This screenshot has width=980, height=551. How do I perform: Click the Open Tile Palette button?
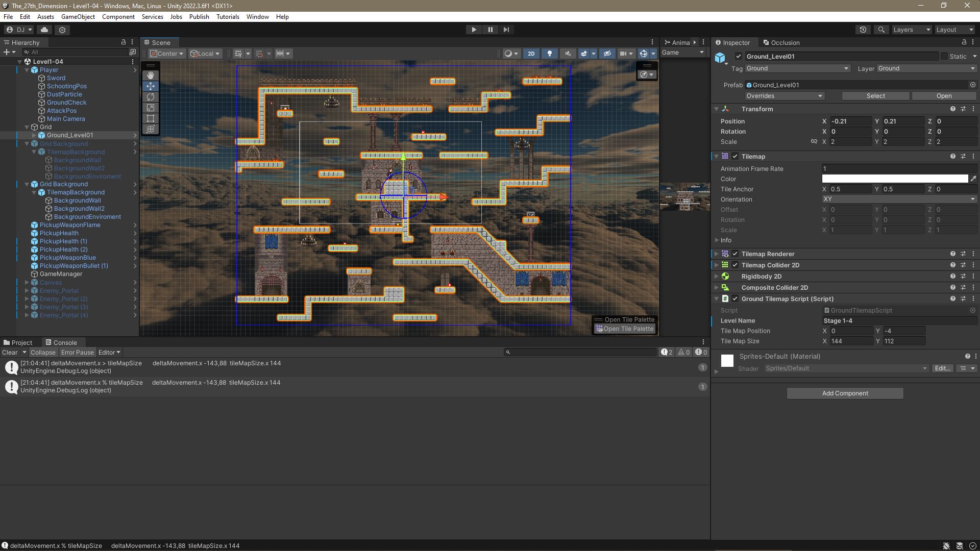[625, 329]
